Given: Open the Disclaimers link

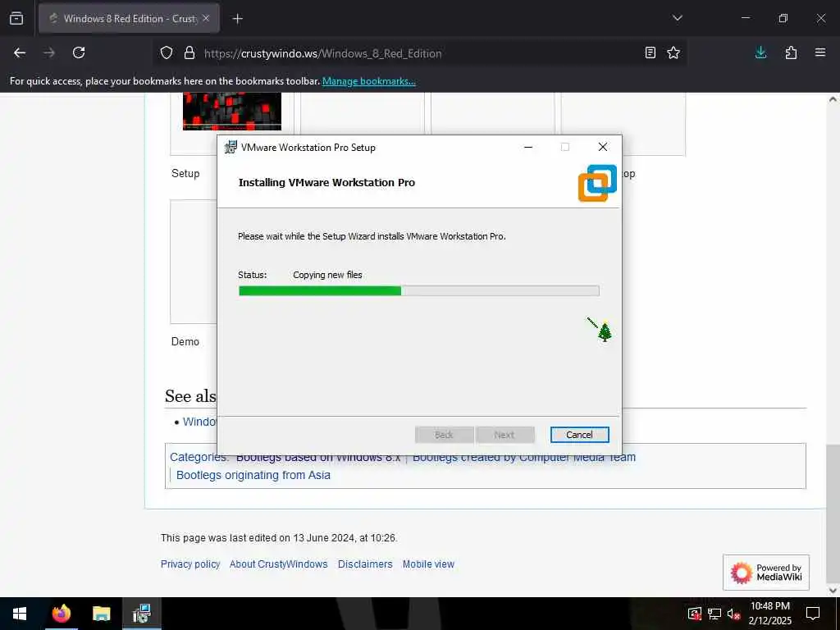Looking at the screenshot, I should (x=365, y=564).
